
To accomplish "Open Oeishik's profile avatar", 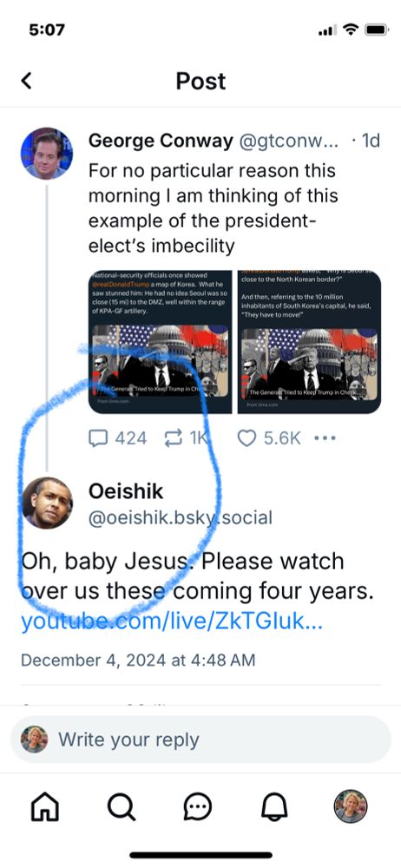I will [47, 503].
